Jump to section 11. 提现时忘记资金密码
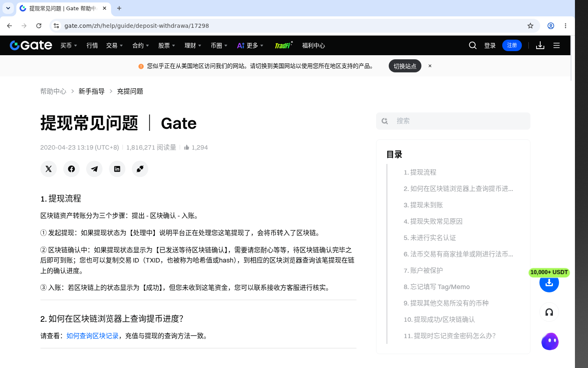This screenshot has width=588, height=368. pyautogui.click(x=450, y=336)
